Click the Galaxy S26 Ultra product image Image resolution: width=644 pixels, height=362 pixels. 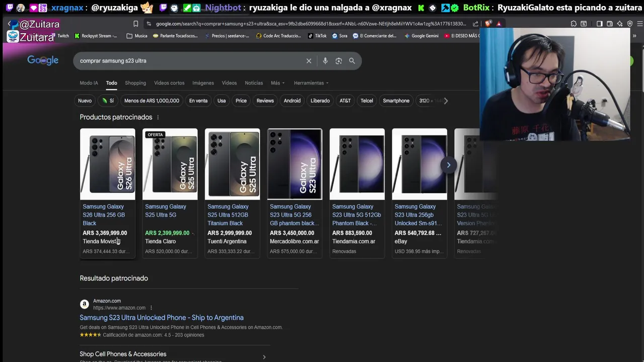[x=108, y=164]
